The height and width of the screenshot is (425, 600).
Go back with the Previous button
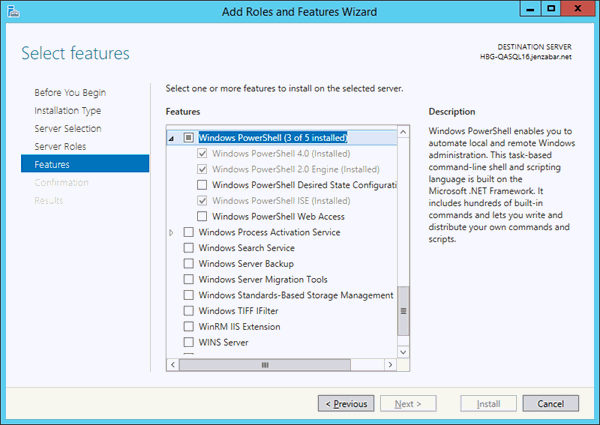346,404
